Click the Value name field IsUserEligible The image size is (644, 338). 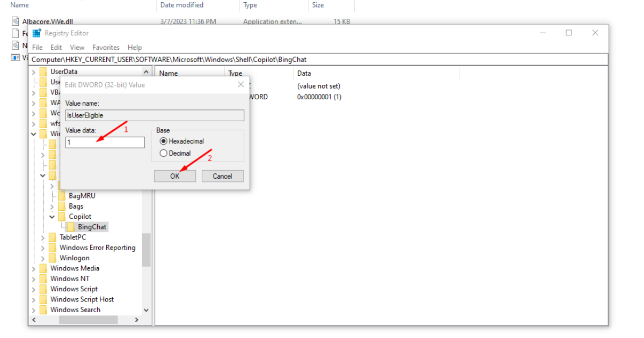pos(155,115)
